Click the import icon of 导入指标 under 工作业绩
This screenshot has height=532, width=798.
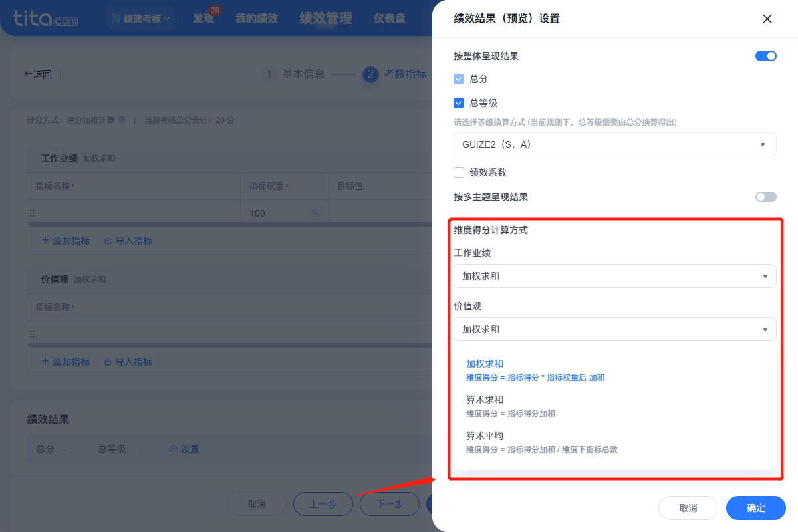108,241
